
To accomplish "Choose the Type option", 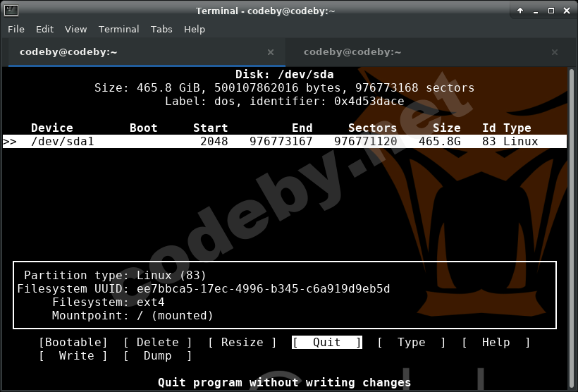I will 412,342.
